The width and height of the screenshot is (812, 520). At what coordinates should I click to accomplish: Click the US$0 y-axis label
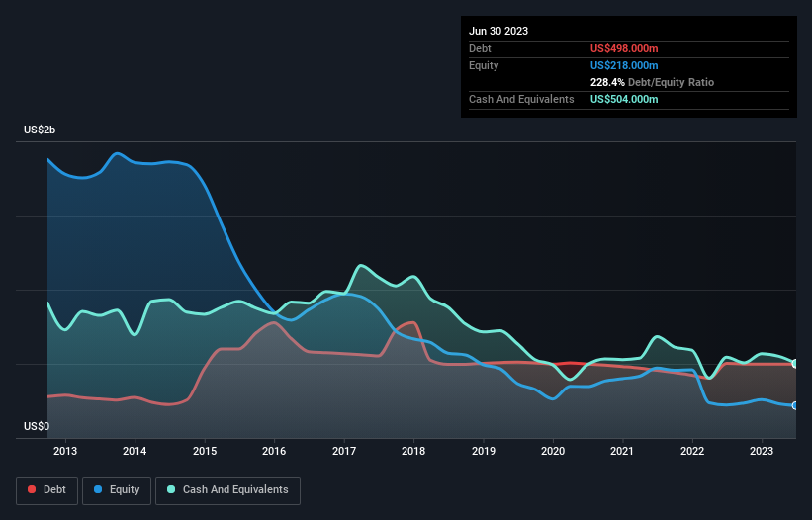37,426
